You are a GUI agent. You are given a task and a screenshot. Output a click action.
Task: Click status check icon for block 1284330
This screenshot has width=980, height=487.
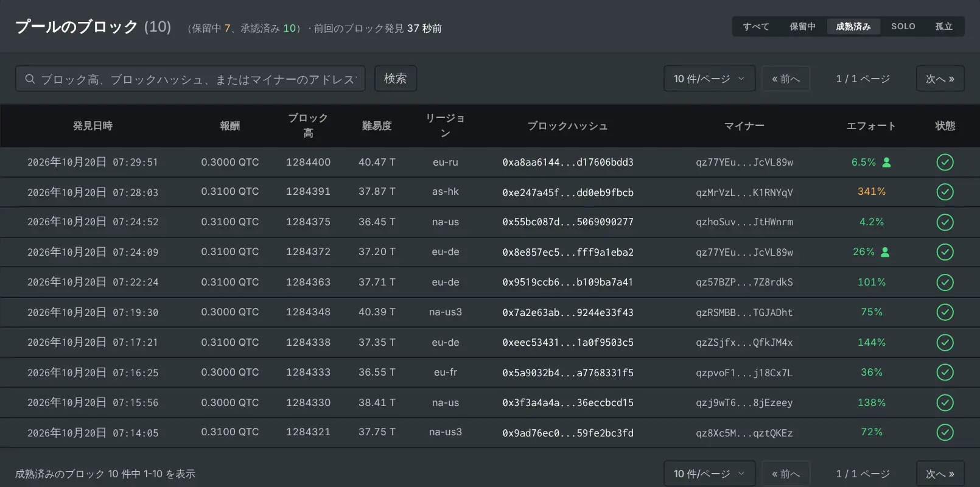pos(945,403)
